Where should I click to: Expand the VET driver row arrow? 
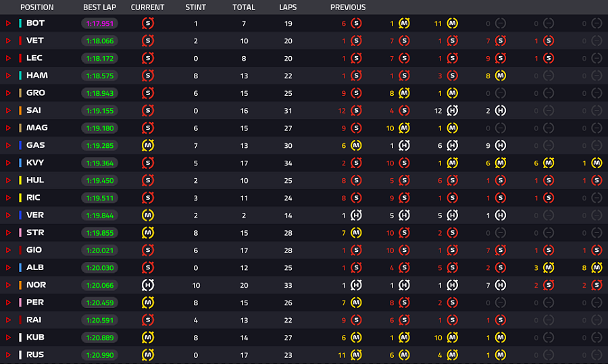pos(8,41)
